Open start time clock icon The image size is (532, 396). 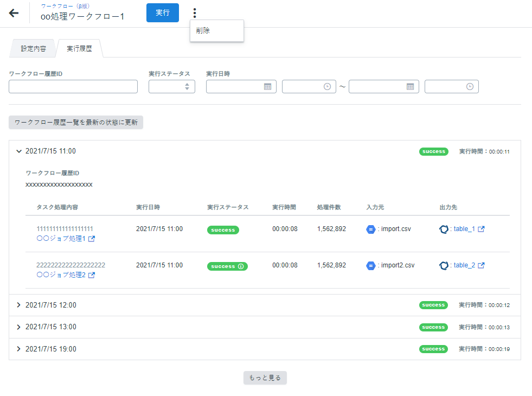[x=327, y=87]
